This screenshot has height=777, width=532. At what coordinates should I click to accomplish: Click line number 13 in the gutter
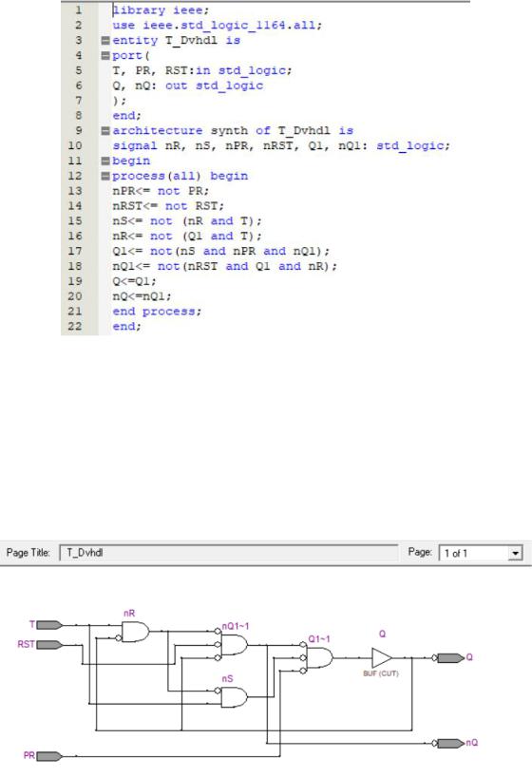click(x=75, y=191)
